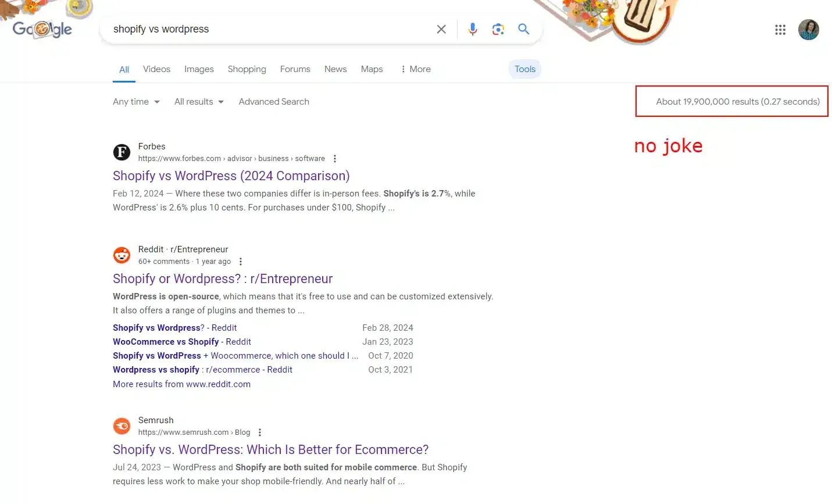Image resolution: width=832 pixels, height=504 pixels.
Task: Open the three-dot menu on the Semrush result
Action: tap(260, 432)
